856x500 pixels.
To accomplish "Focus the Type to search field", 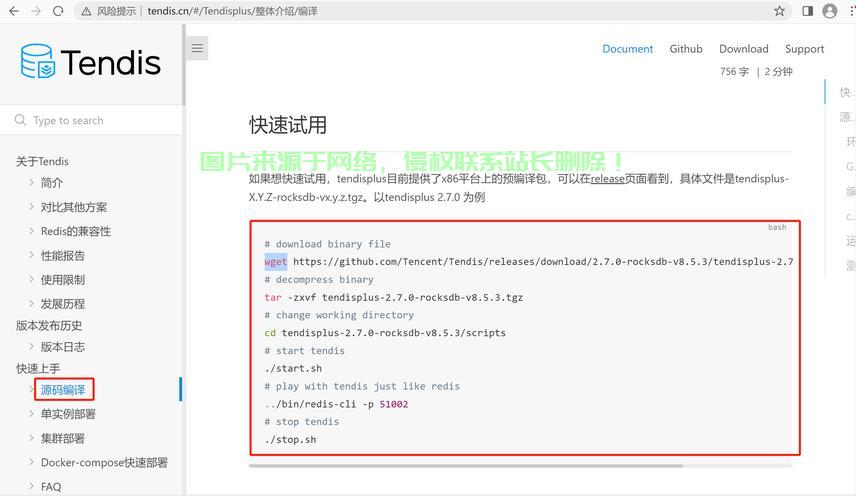I will pyautogui.click(x=92, y=120).
